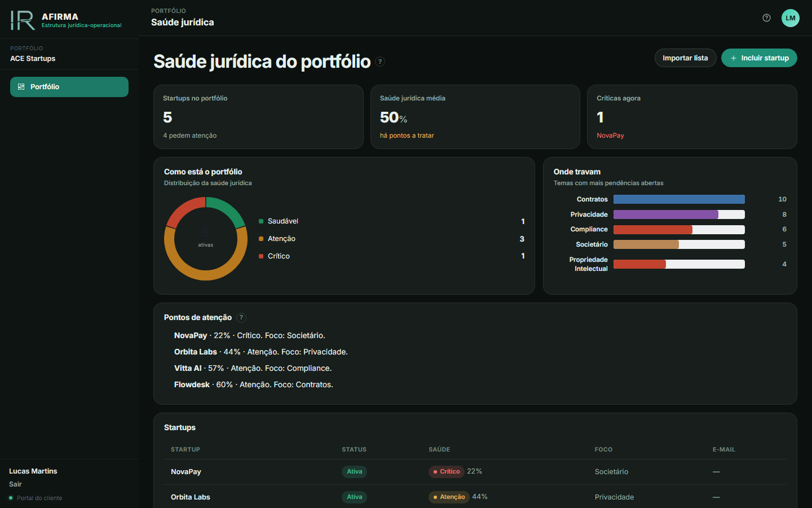
Task: Click the FOCO column header
Action: tap(603, 450)
